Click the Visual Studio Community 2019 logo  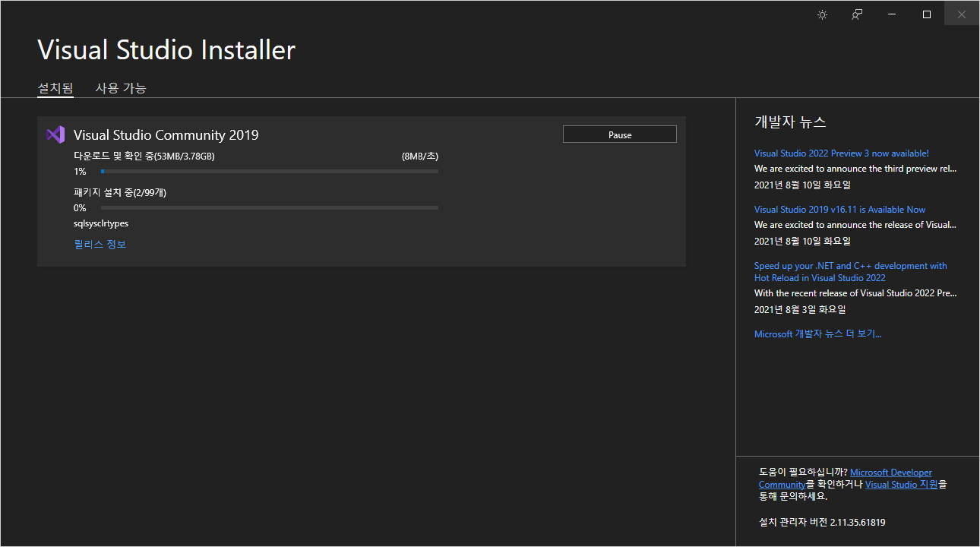(55, 134)
